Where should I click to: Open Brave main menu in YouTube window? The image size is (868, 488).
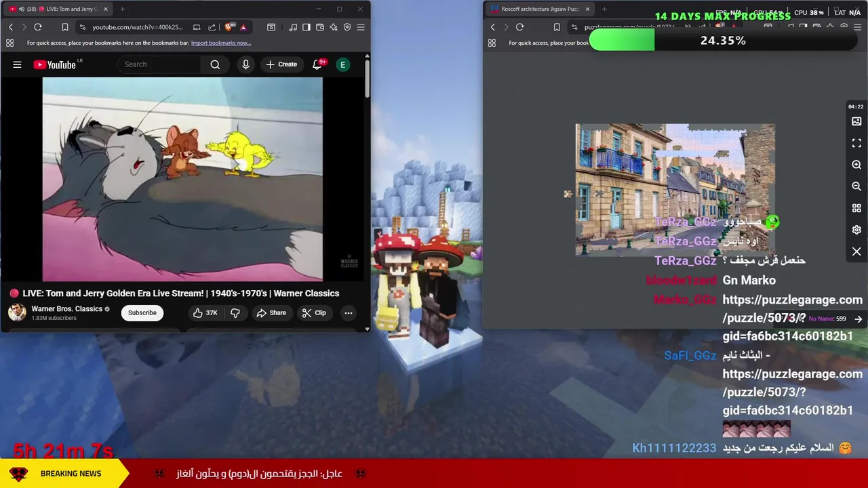tap(361, 27)
